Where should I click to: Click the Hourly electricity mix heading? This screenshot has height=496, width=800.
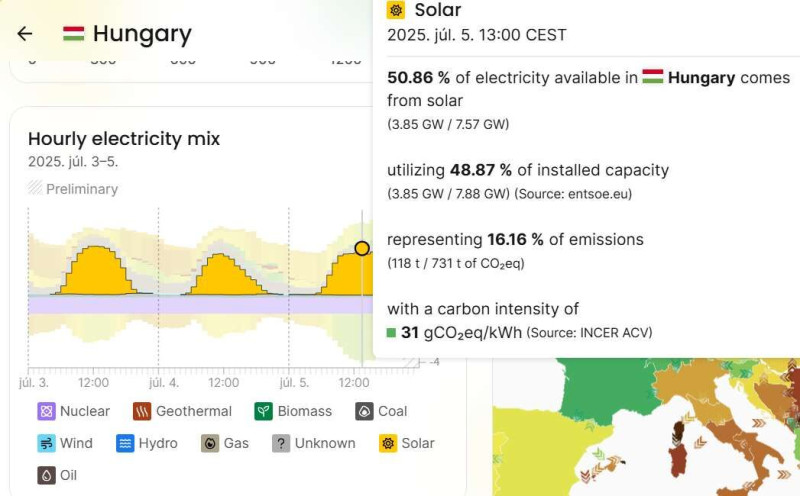tap(124, 139)
